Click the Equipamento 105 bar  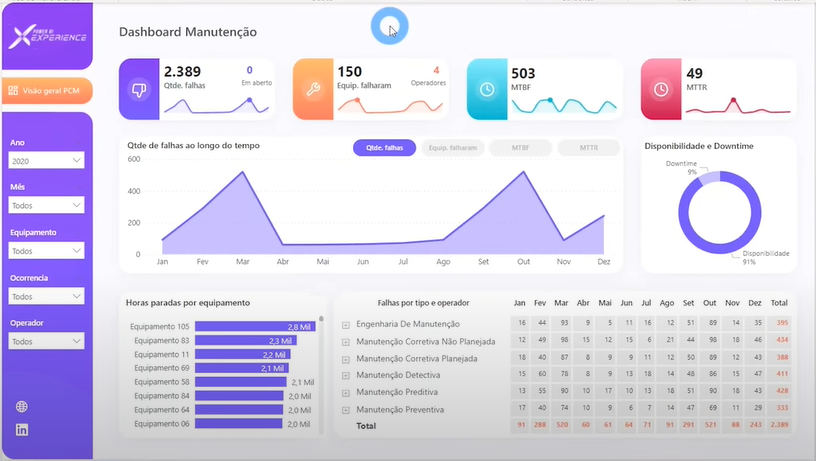pos(252,327)
